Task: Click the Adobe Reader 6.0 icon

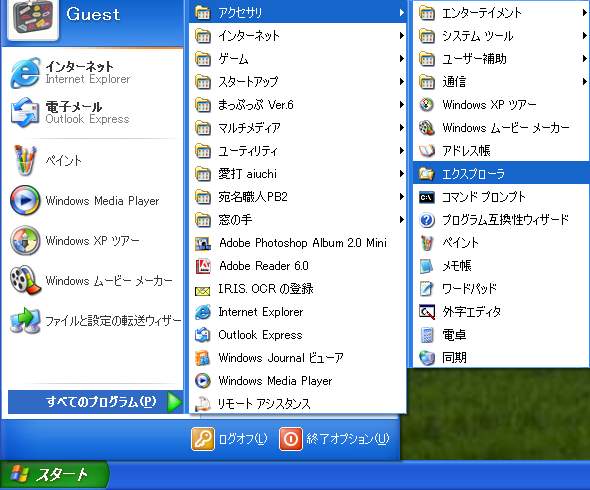Action: coord(203,266)
